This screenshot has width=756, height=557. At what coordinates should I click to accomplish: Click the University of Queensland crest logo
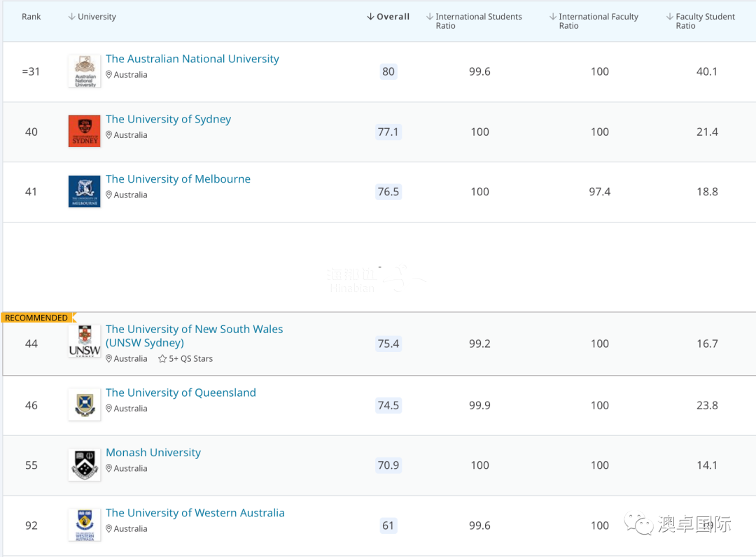[85, 404]
